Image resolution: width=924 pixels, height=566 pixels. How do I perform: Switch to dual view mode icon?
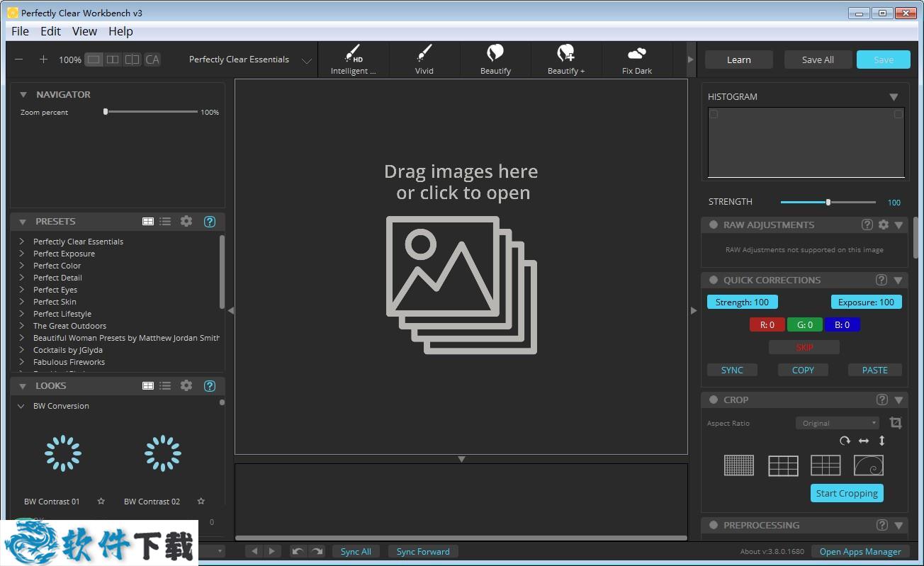pyautogui.click(x=132, y=60)
